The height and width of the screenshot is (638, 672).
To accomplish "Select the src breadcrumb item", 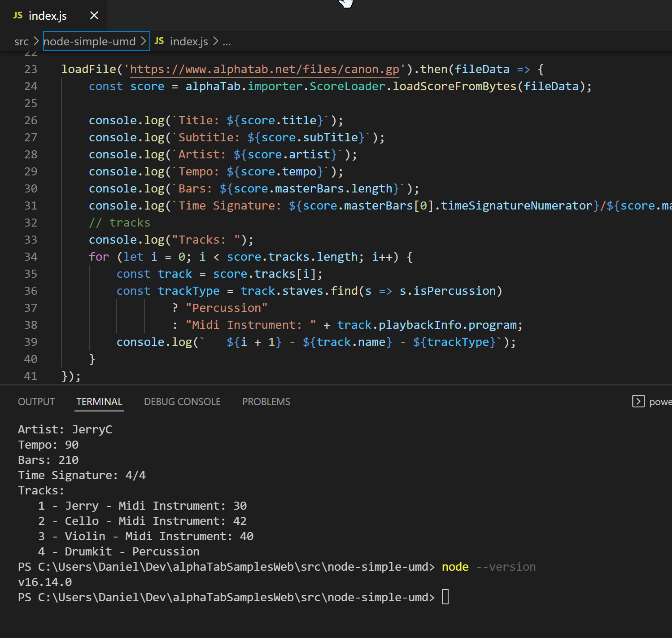I will 21,41.
